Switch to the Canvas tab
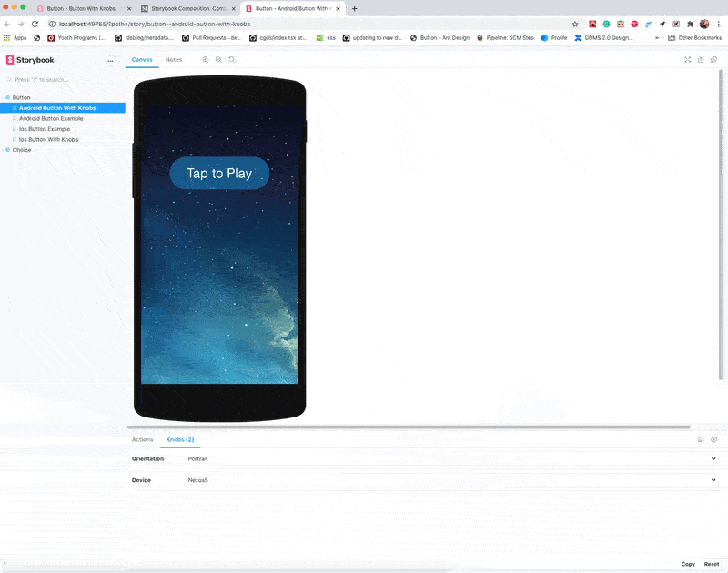 click(142, 60)
